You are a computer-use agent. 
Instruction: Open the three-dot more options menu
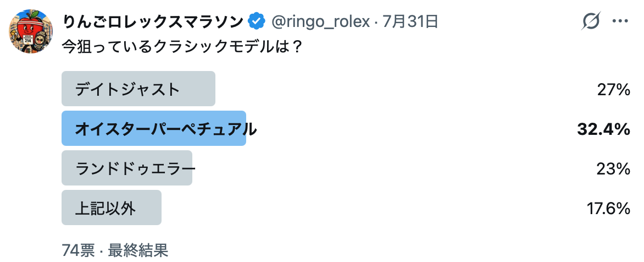tap(620, 21)
